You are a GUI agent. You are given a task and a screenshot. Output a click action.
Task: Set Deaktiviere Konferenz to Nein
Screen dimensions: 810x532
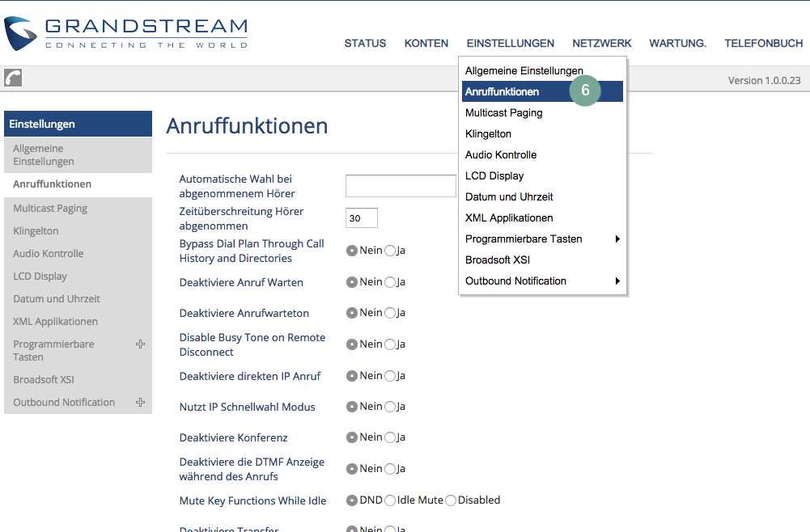(x=352, y=437)
